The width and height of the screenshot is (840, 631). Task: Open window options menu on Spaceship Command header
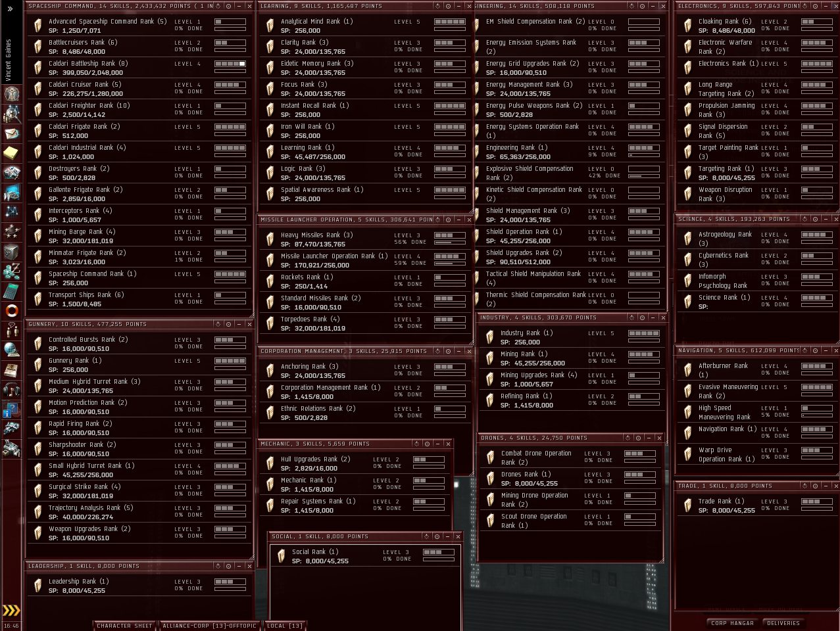(218, 6)
